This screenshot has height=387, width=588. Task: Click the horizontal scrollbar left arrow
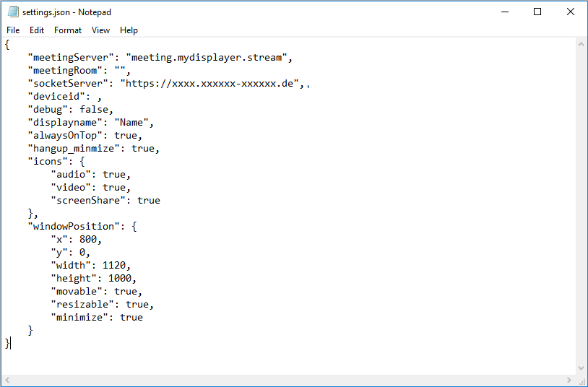pyautogui.click(x=7, y=380)
